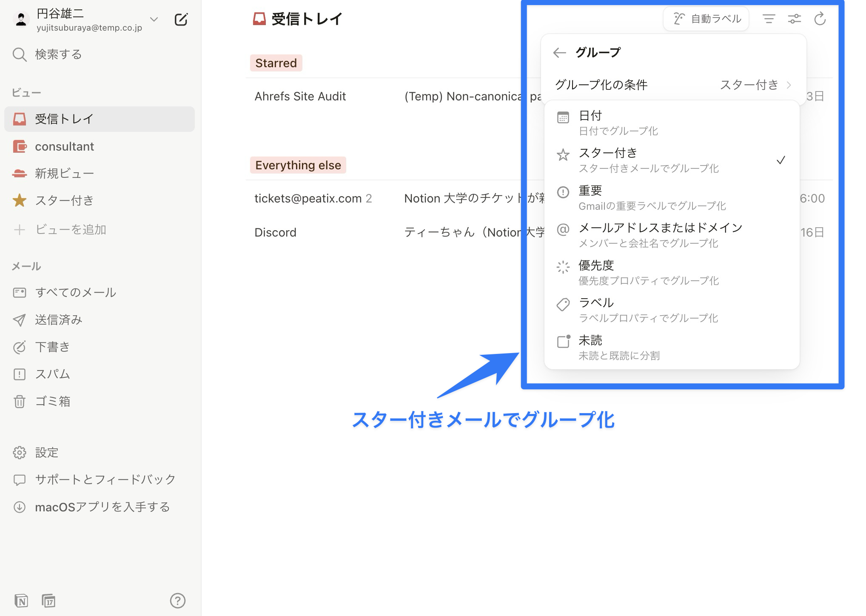This screenshot has height=616, width=866.
Task: Click the 自動ラベル button
Action: coord(706,19)
